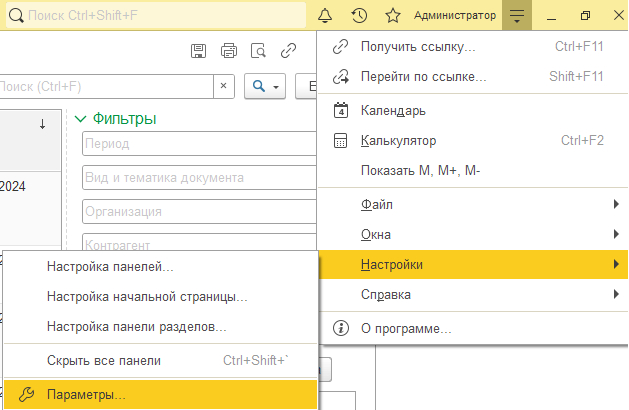The height and width of the screenshot is (410, 629).
Task: Click the Настройки submenu arrow
Action: pos(616,264)
